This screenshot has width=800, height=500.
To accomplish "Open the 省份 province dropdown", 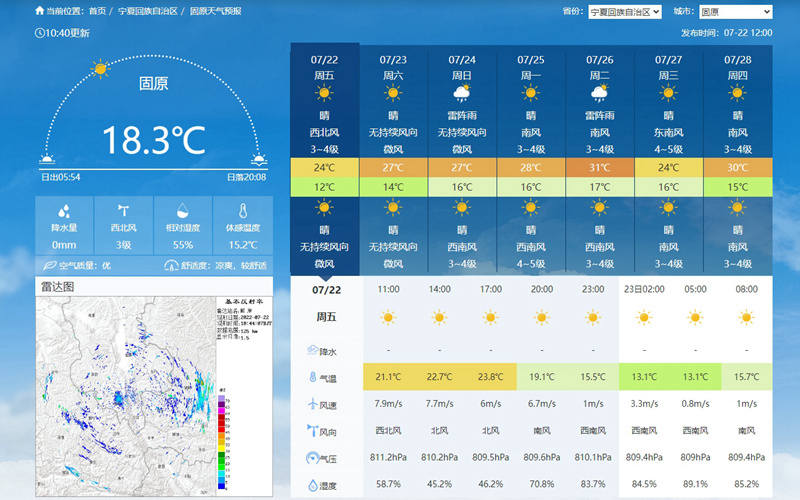I will point(625,12).
